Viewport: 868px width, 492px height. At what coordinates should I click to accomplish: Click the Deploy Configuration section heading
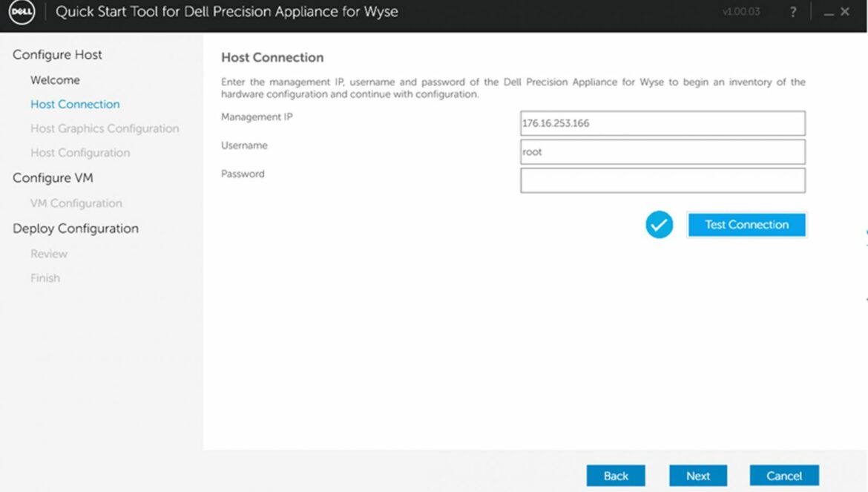(x=75, y=229)
